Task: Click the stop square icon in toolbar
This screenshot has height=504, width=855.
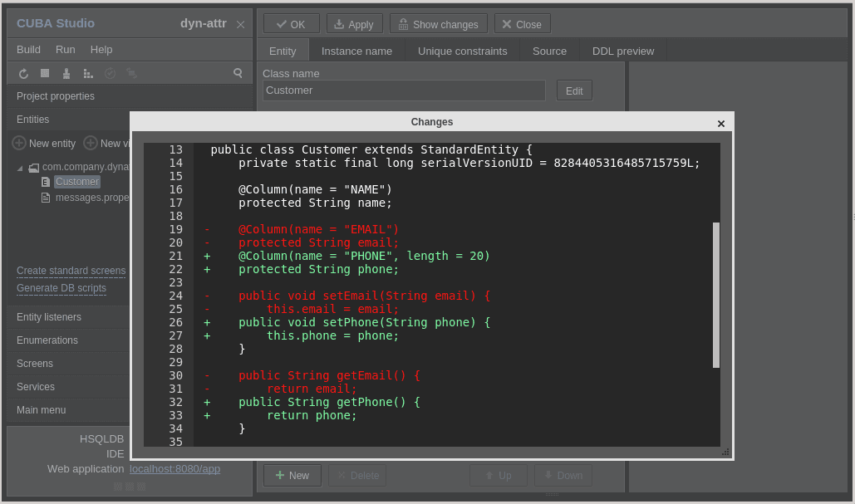Action: pyautogui.click(x=45, y=73)
